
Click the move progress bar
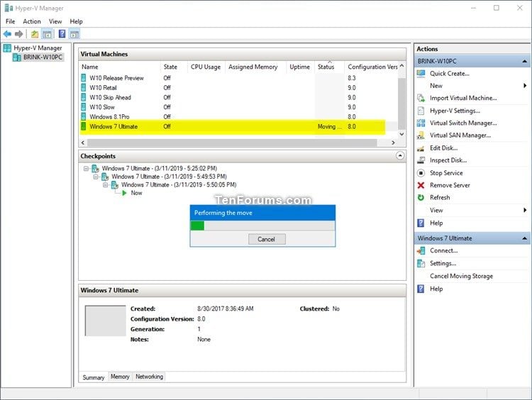click(262, 226)
